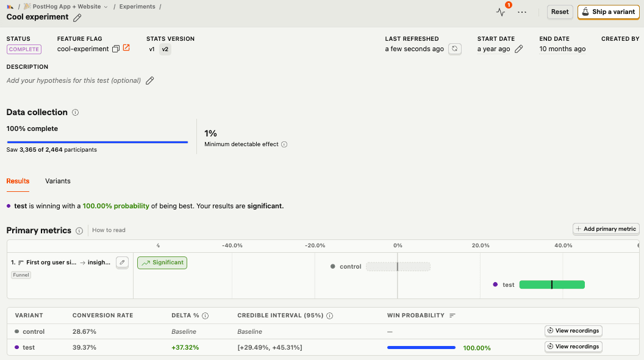Select stats version v1
Screen dimensions: 644x360
152,49
